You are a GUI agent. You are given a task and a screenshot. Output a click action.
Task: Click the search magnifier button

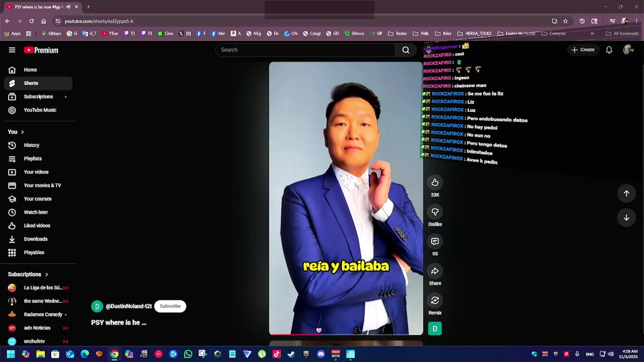tap(406, 50)
